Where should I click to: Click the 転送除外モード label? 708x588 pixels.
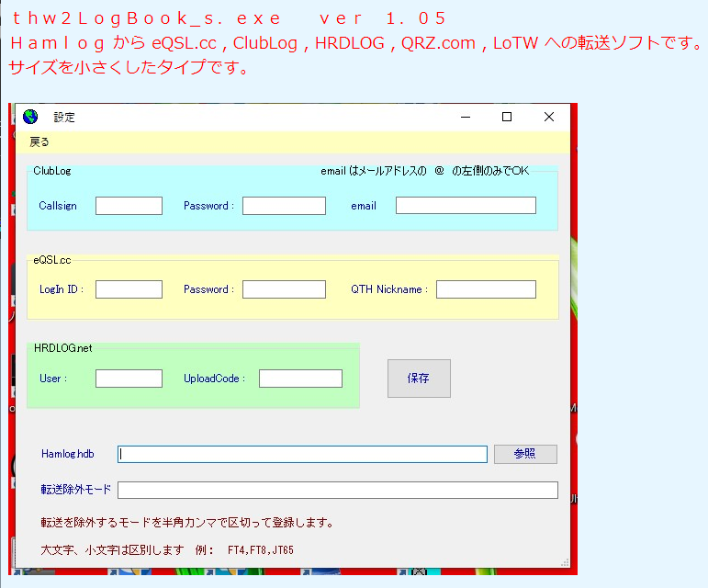[x=76, y=490]
